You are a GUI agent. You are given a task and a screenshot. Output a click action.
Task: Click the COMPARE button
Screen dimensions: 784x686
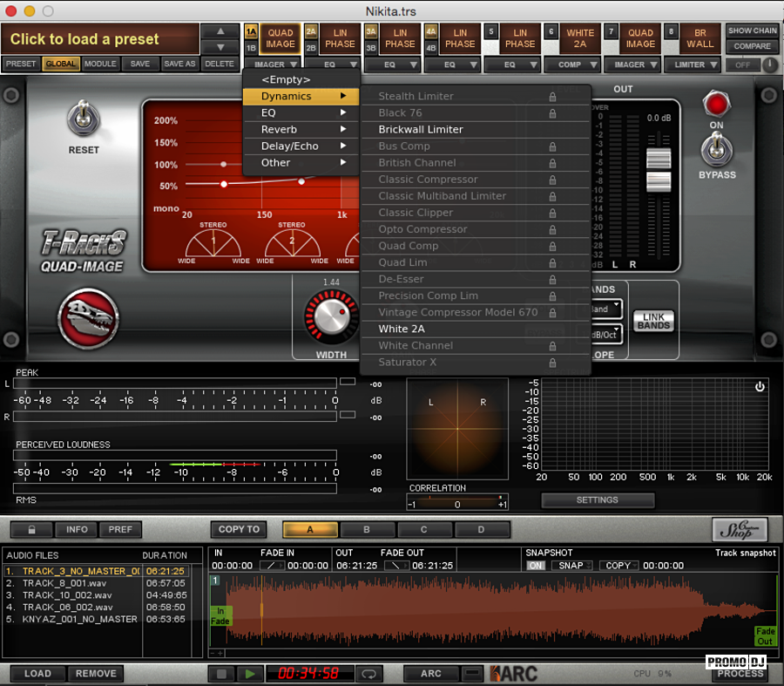[752, 46]
